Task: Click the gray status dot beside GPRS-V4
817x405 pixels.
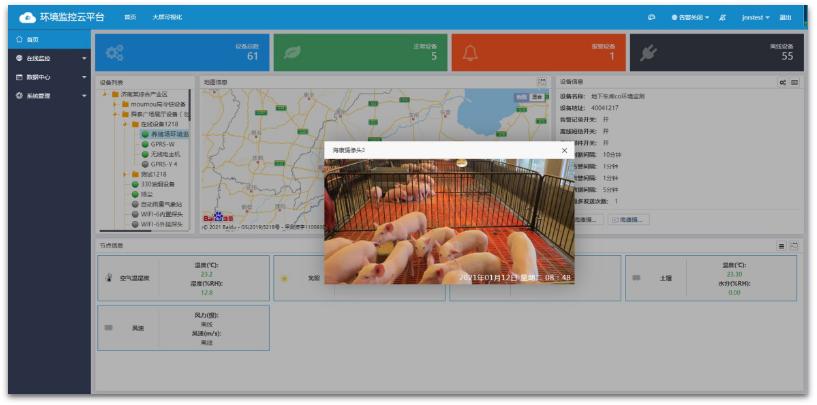Action: click(x=145, y=164)
